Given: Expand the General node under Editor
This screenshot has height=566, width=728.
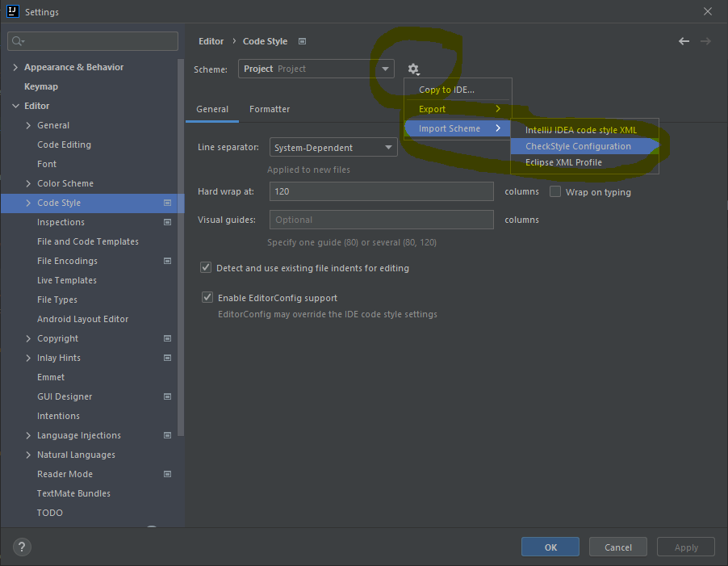Looking at the screenshot, I should [x=28, y=125].
